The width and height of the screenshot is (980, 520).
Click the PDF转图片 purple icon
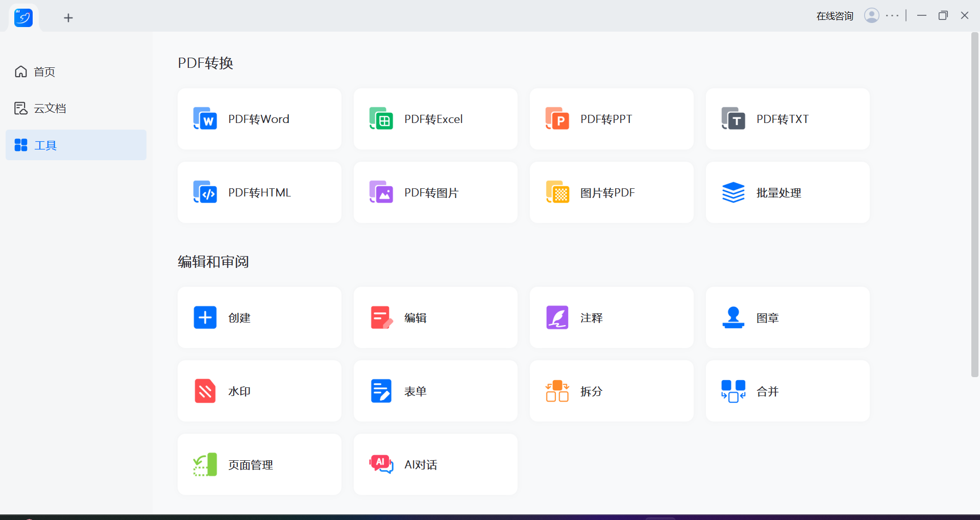pyautogui.click(x=381, y=192)
